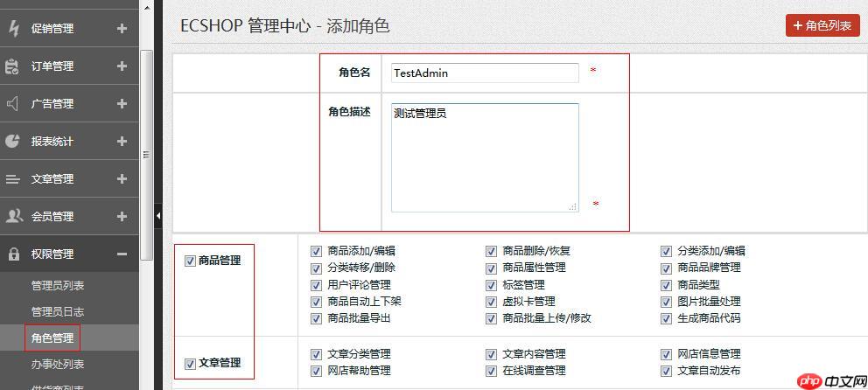
Task: Click the lightning icon beside 促销管理
Action: point(13,28)
